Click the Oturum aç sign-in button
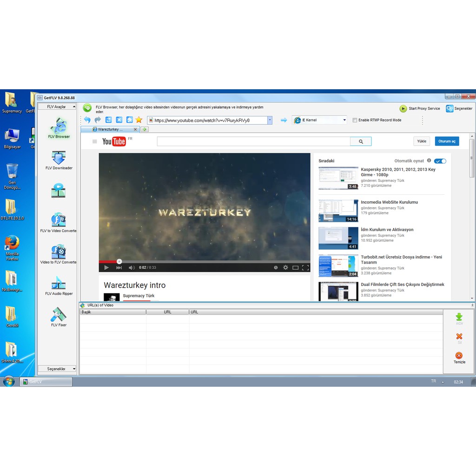The width and height of the screenshot is (476, 476). 447,141
